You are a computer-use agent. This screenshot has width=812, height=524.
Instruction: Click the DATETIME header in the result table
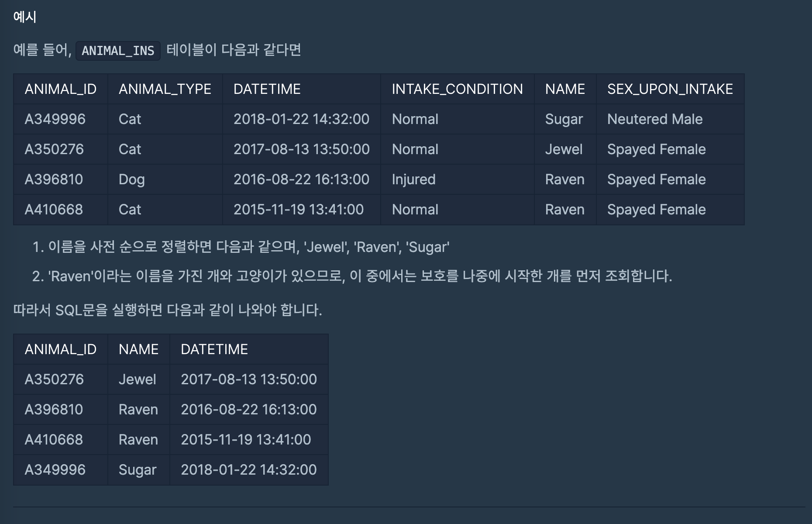point(214,349)
